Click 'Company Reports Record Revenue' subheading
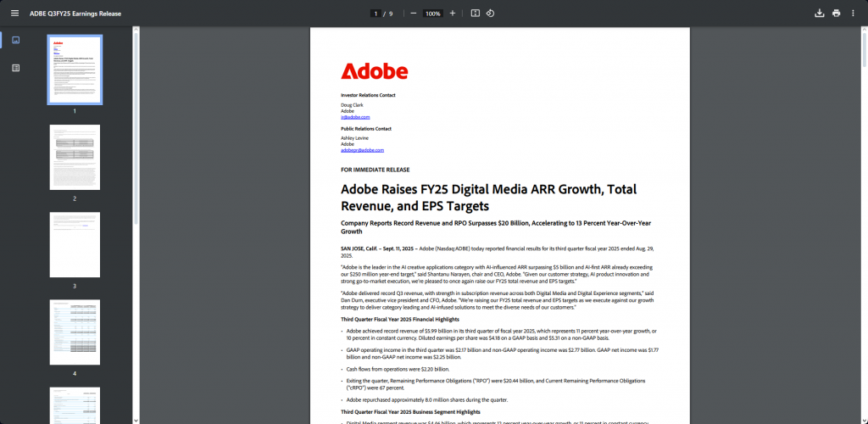This screenshot has width=868, height=424. (x=496, y=227)
